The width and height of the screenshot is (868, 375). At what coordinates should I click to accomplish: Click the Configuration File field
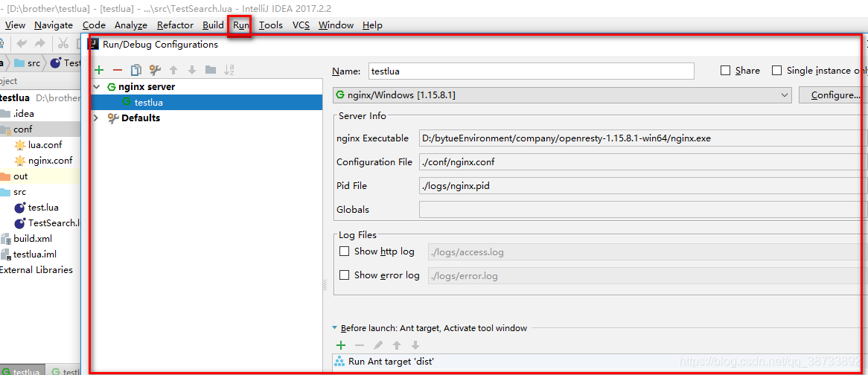643,162
